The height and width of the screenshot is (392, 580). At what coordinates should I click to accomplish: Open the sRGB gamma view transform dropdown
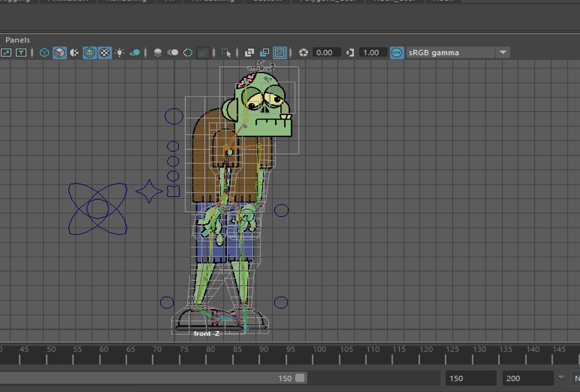pyautogui.click(x=504, y=52)
